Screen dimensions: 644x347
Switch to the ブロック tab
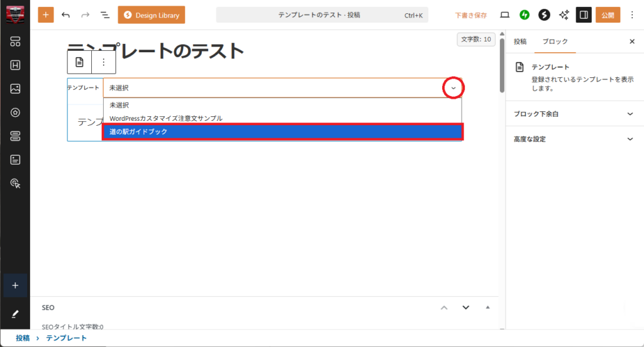point(555,41)
